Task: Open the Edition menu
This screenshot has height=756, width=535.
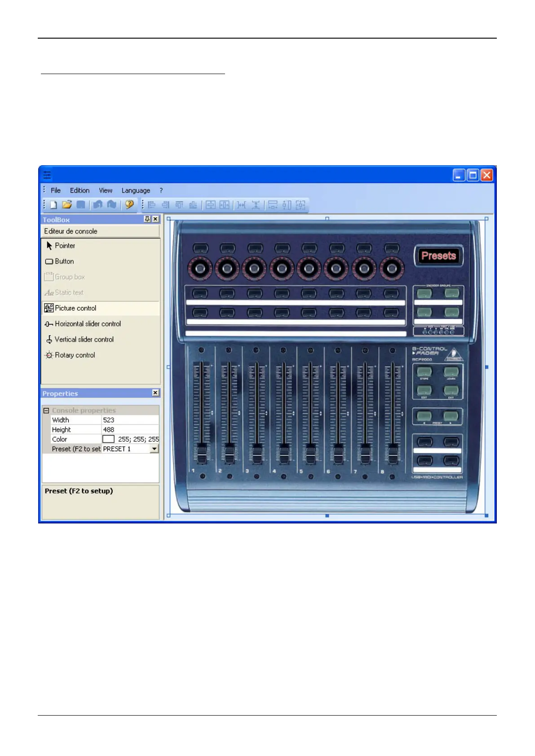Action: [x=80, y=191]
